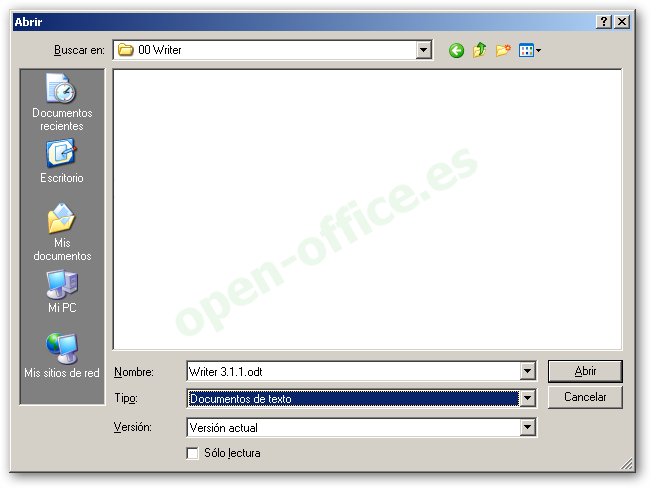This screenshot has width=651, height=488.
Task: Click the help question mark button
Action: pos(604,22)
